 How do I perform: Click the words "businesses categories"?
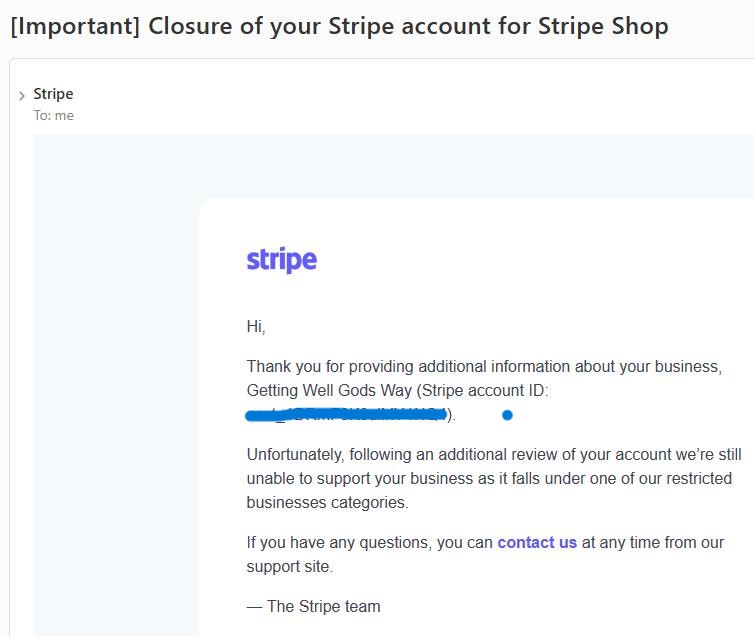327,502
